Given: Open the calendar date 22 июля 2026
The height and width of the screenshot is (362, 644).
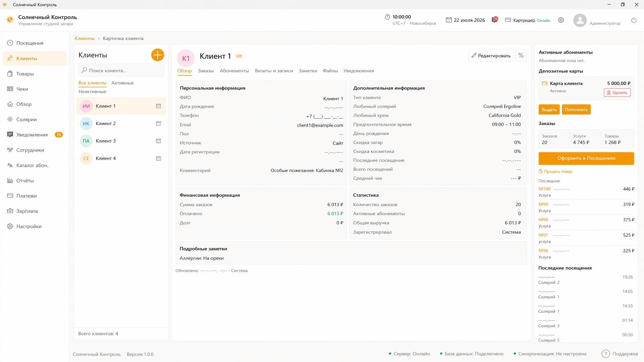Looking at the screenshot, I should tap(465, 20).
